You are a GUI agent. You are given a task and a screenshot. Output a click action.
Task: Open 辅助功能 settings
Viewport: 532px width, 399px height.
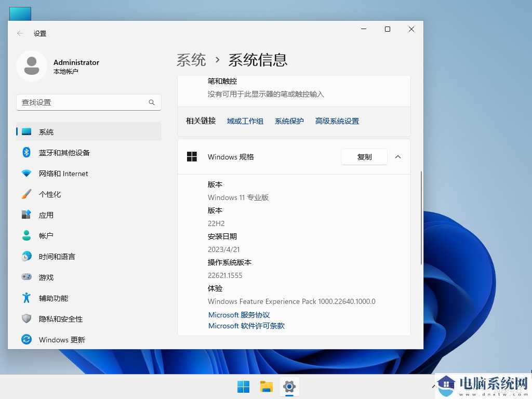[x=88, y=298]
